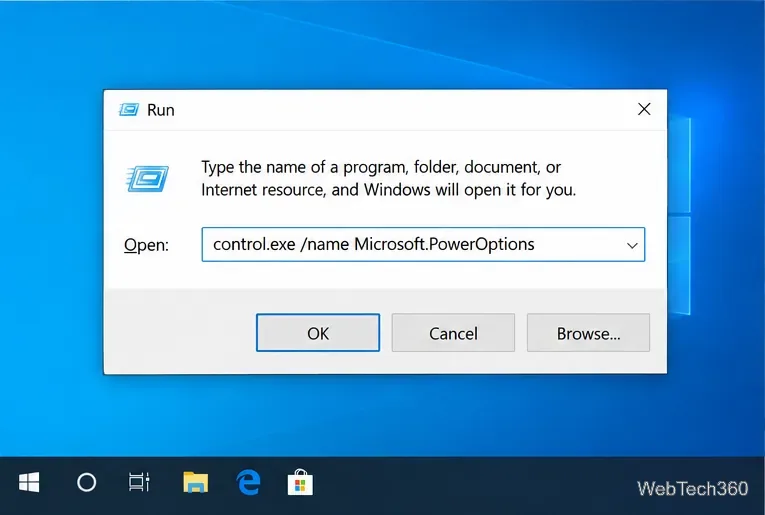Open Task View on the taskbar
The image size is (765, 515).
(139, 483)
